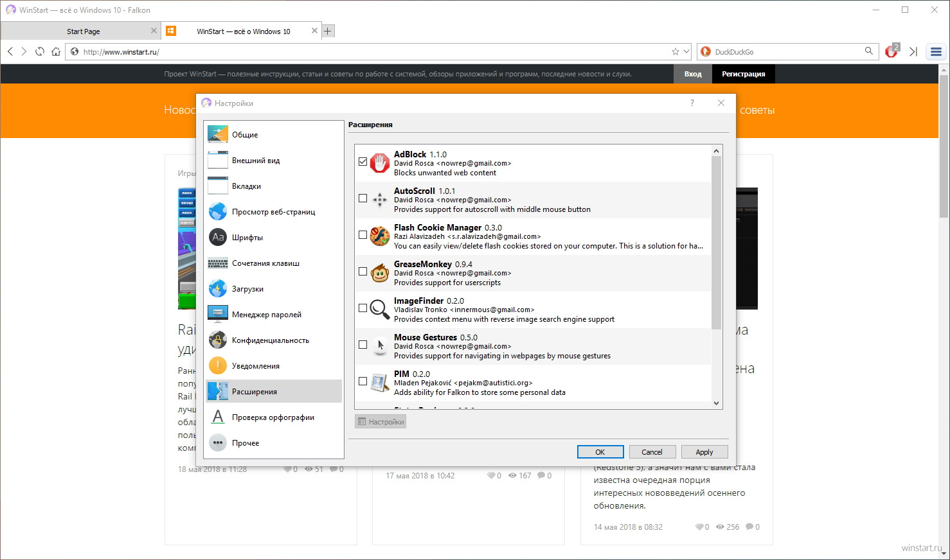Open the browser home page icon
Screen dimensions: 950x560
click(56, 51)
